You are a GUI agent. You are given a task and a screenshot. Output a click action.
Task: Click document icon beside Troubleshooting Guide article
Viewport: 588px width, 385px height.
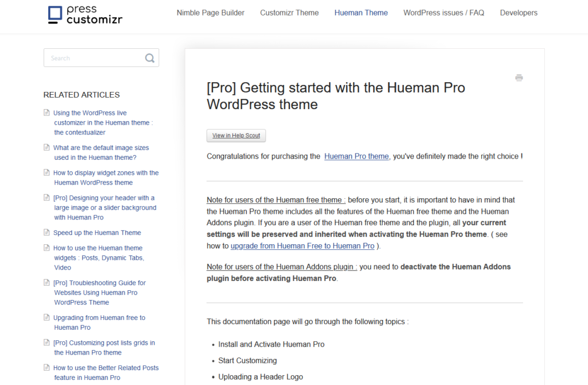coord(47,283)
